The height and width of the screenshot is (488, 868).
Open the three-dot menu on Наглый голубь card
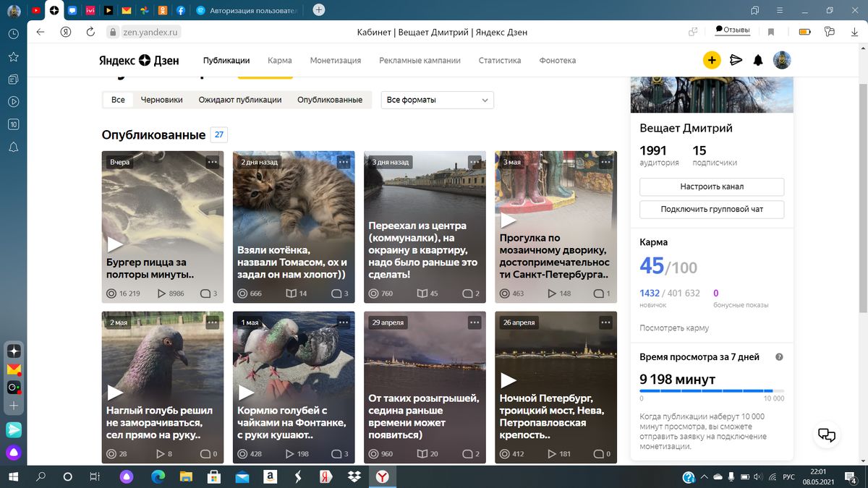click(x=212, y=322)
